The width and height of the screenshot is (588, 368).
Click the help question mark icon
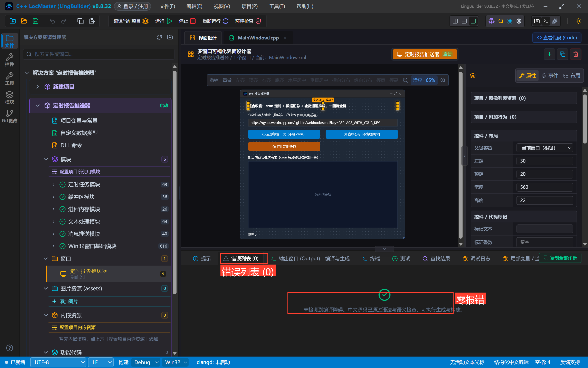(x=9, y=348)
